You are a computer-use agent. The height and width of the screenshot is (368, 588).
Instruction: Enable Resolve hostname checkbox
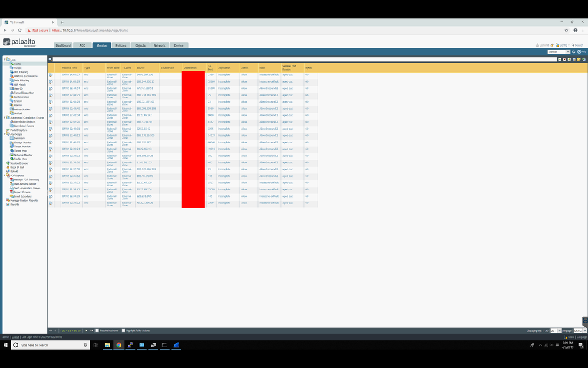tap(97, 331)
